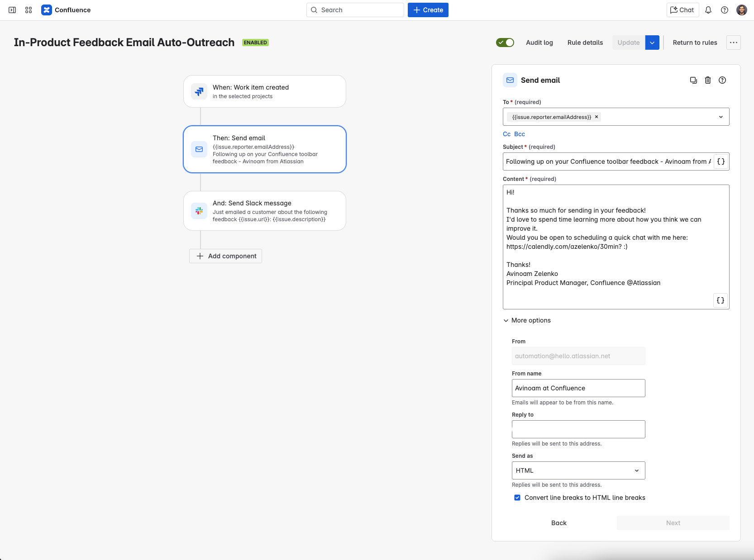Click the Return to rules button

click(x=695, y=43)
